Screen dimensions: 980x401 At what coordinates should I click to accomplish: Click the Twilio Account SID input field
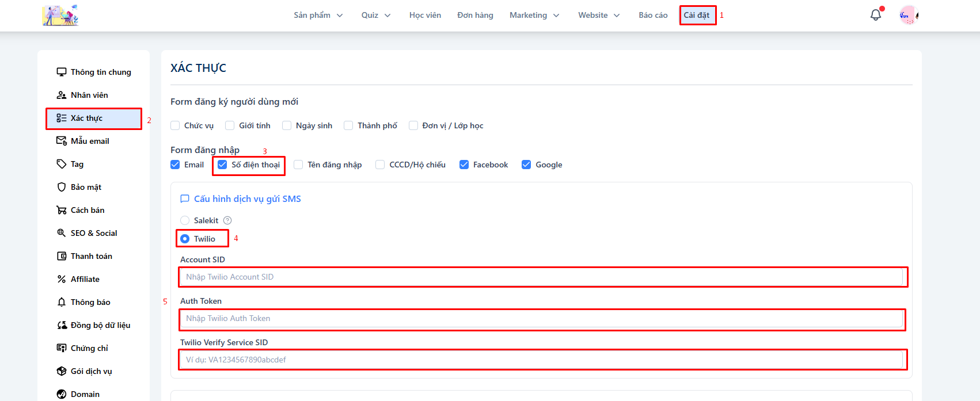(541, 277)
